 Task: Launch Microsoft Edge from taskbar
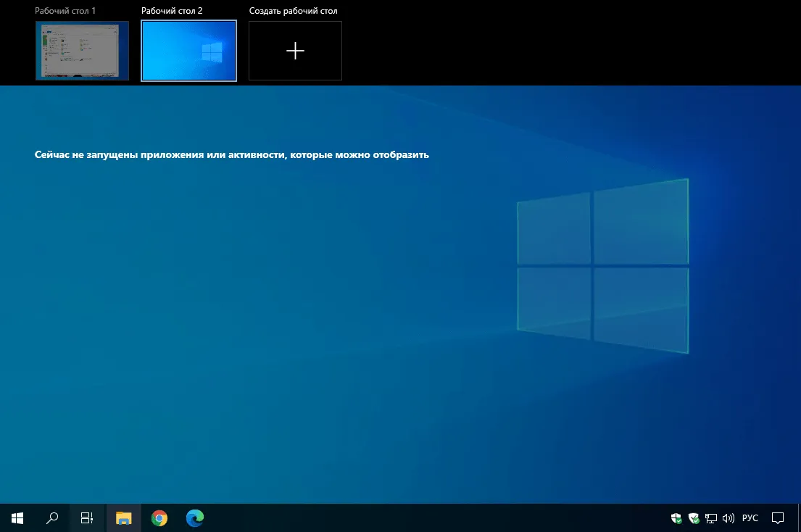[x=194, y=518]
